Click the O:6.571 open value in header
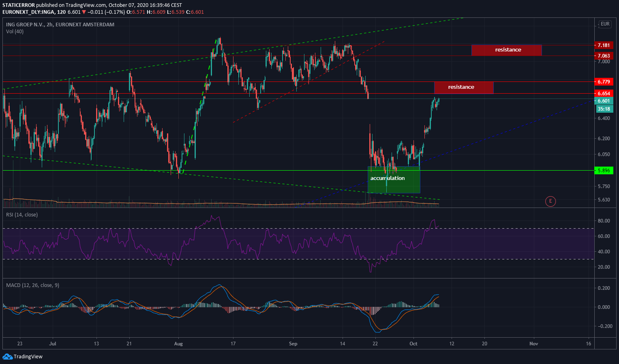This screenshot has width=619, height=364. (x=136, y=12)
